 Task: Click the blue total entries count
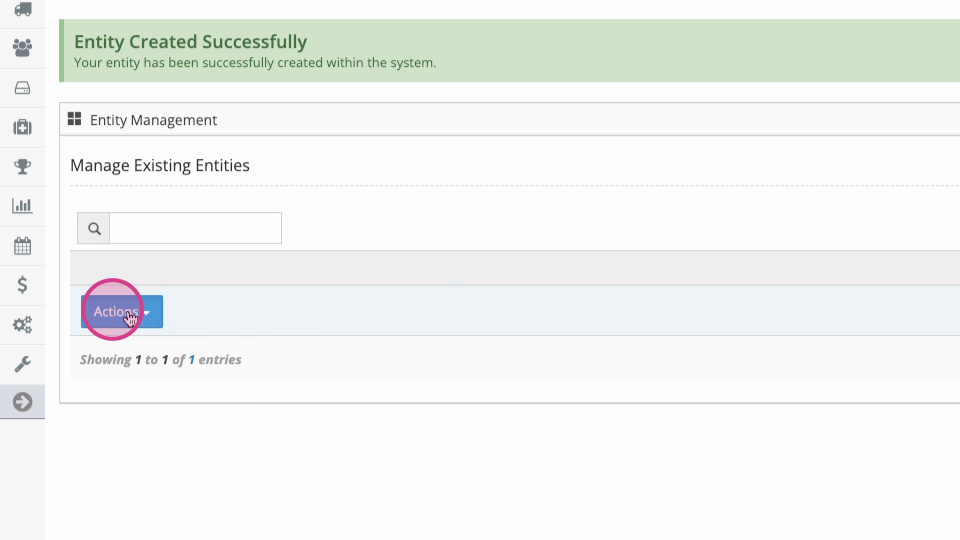click(x=192, y=359)
